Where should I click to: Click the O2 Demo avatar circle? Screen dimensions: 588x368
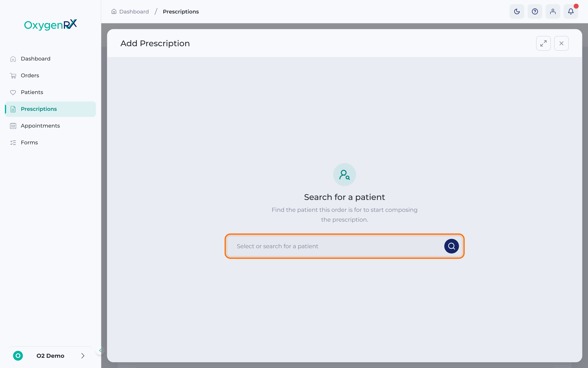click(x=18, y=356)
